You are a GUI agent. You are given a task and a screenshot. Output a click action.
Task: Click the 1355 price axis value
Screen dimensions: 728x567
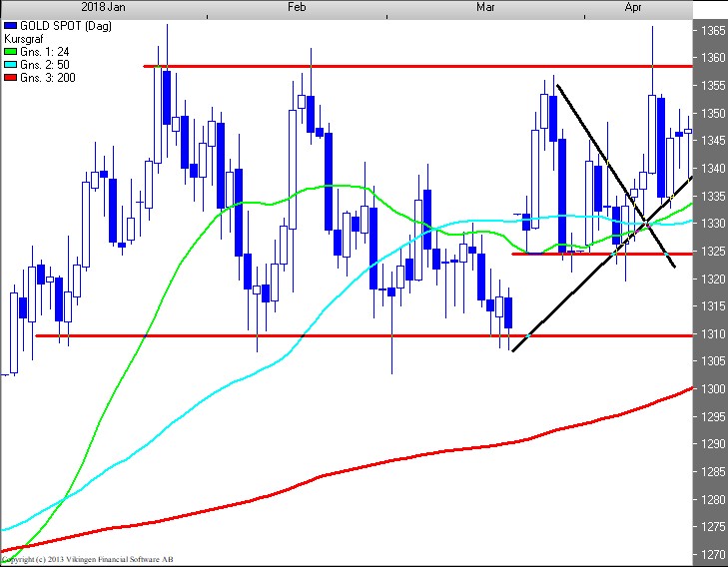point(713,86)
